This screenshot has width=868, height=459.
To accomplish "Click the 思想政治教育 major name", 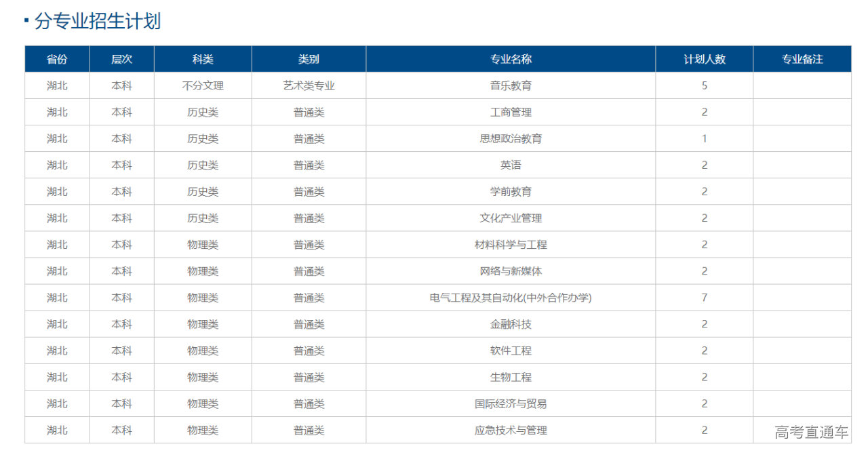I will click(511, 139).
